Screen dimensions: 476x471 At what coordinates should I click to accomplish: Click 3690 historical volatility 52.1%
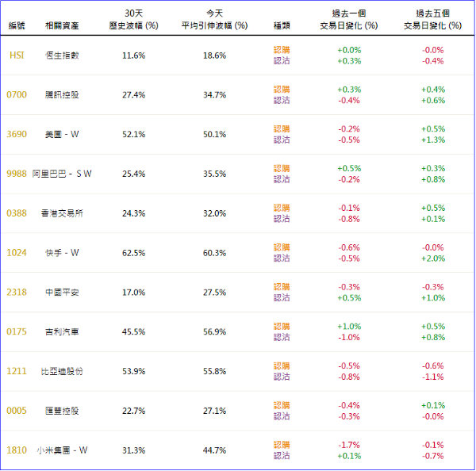(133, 135)
